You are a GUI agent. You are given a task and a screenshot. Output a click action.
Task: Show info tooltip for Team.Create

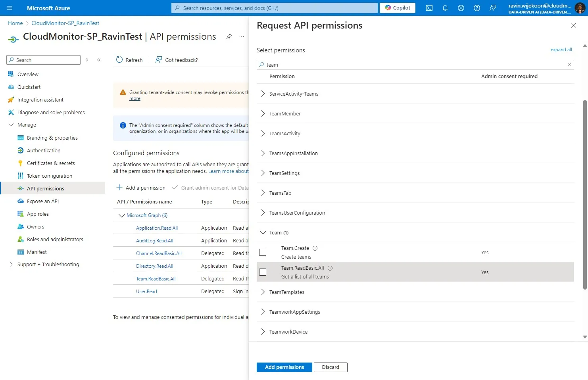click(315, 248)
